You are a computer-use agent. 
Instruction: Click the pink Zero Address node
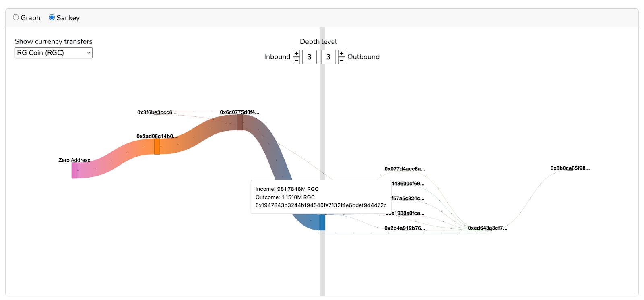pos(74,170)
